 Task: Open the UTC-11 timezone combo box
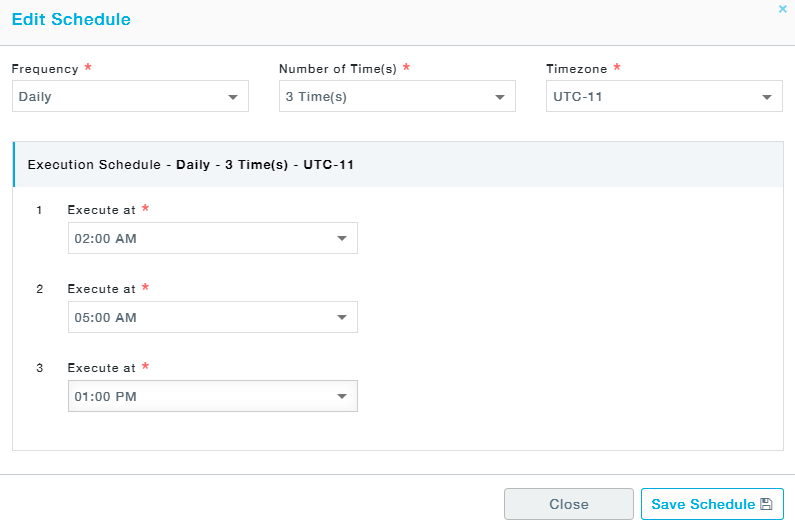(664, 96)
